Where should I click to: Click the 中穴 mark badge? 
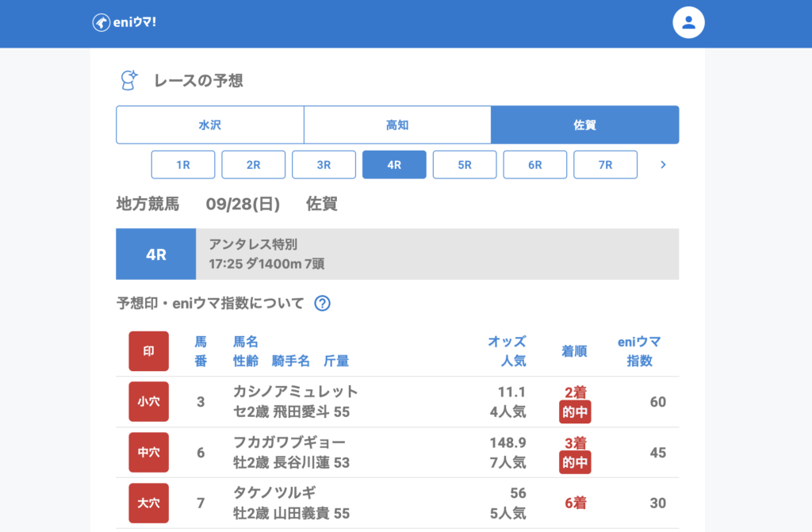coord(148,453)
